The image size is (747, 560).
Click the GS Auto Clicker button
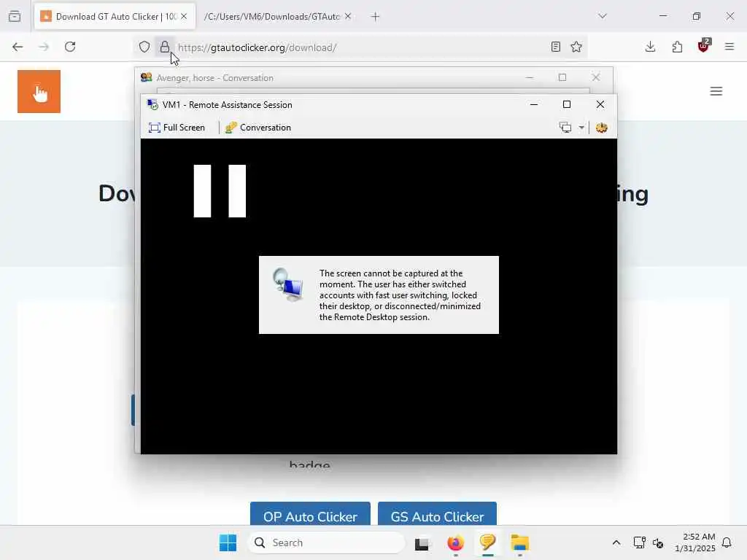click(x=438, y=514)
